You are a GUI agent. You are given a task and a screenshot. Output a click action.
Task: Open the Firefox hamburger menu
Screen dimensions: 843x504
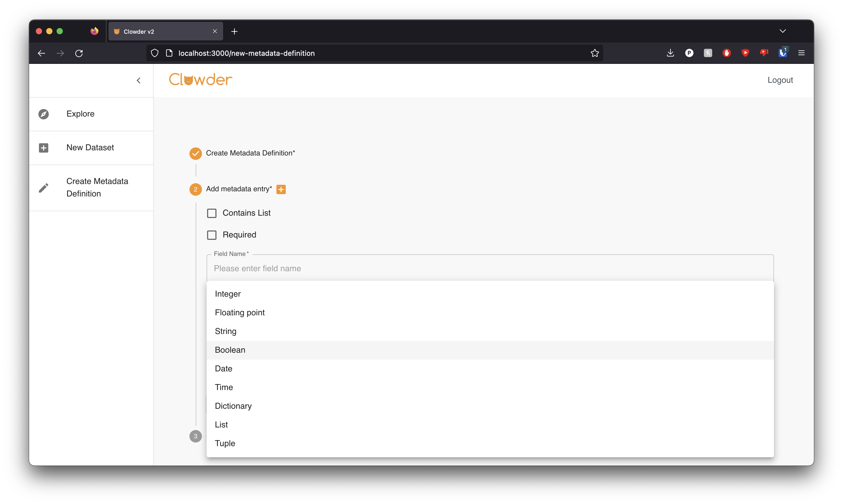(x=801, y=53)
